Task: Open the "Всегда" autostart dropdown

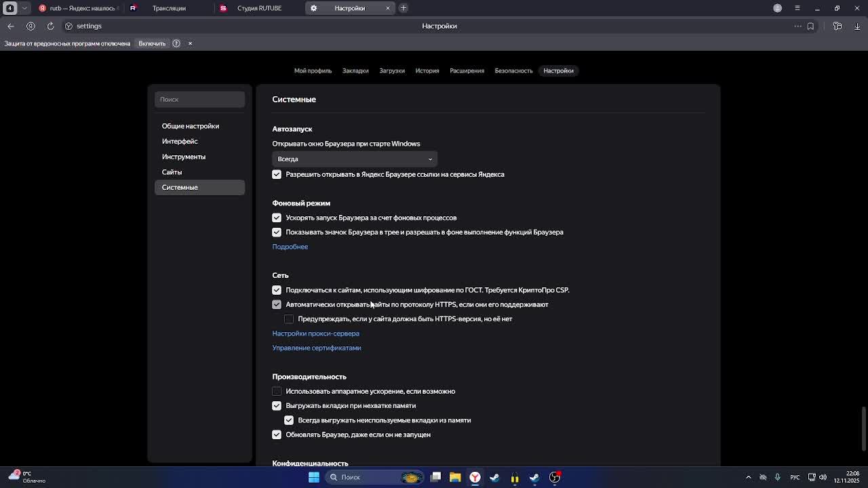Action: [x=355, y=159]
